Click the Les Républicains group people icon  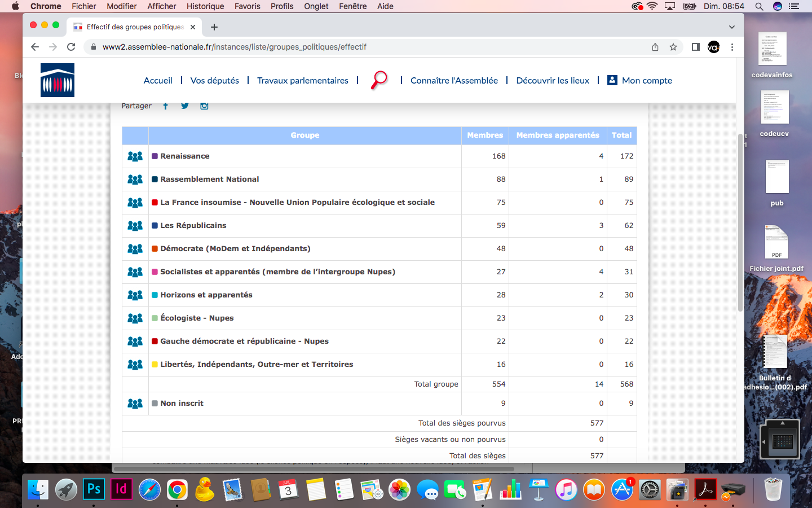tap(135, 226)
